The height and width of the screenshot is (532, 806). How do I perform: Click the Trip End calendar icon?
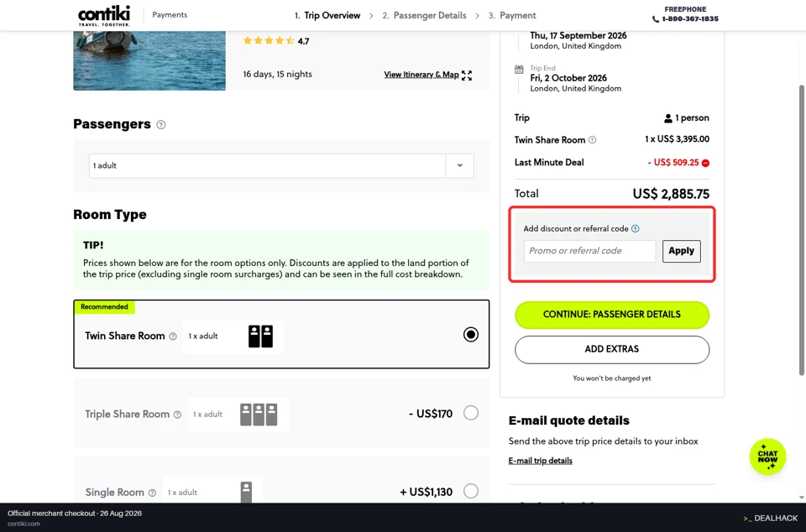tap(519, 70)
